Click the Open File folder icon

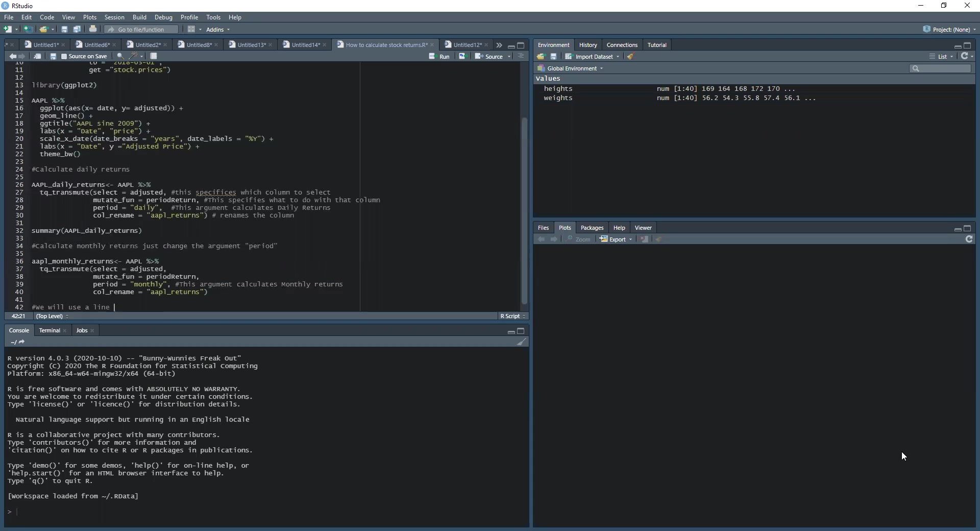tap(44, 30)
